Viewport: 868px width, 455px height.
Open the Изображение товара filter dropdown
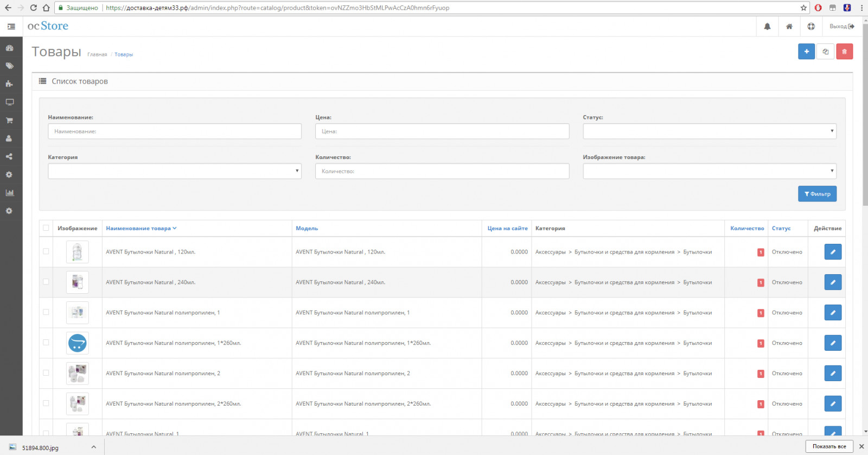pyautogui.click(x=710, y=171)
